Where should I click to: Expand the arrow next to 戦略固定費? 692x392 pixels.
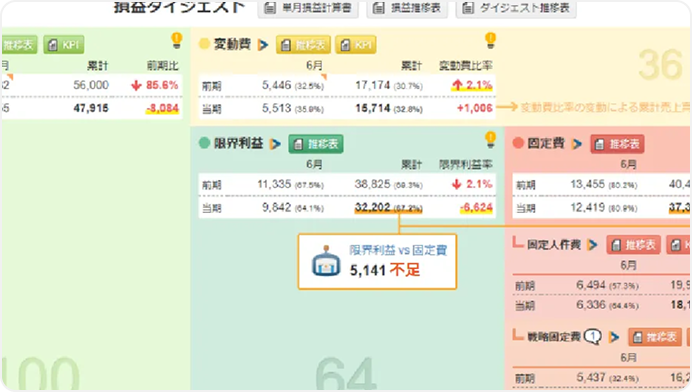(613, 337)
